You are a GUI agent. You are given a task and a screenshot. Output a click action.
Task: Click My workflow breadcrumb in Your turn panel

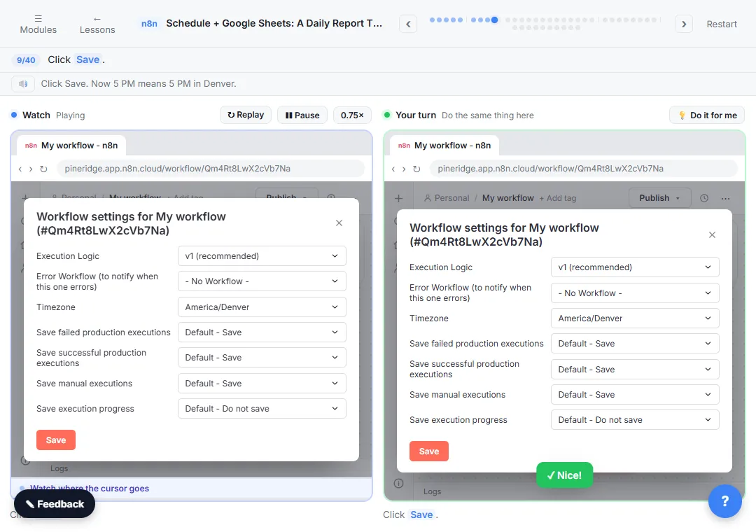coord(508,198)
